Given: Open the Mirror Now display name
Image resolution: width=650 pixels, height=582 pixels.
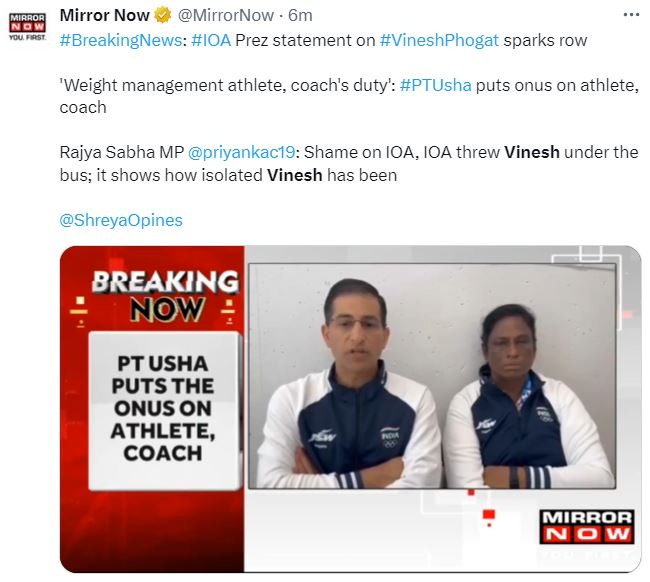Looking at the screenshot, I should pos(104,16).
